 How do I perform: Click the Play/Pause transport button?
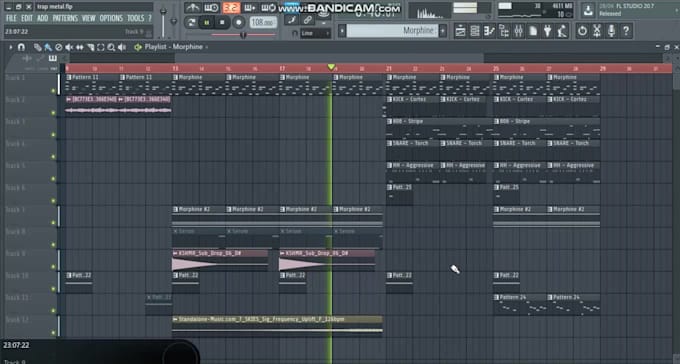tap(207, 22)
